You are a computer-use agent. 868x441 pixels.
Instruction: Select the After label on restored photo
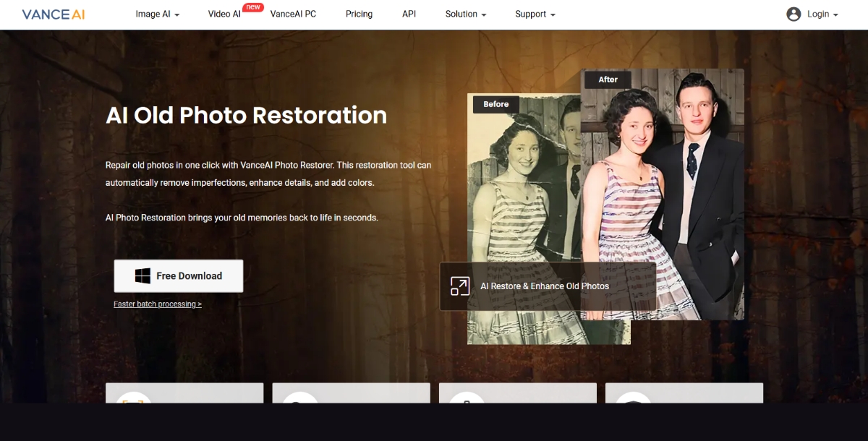(608, 80)
